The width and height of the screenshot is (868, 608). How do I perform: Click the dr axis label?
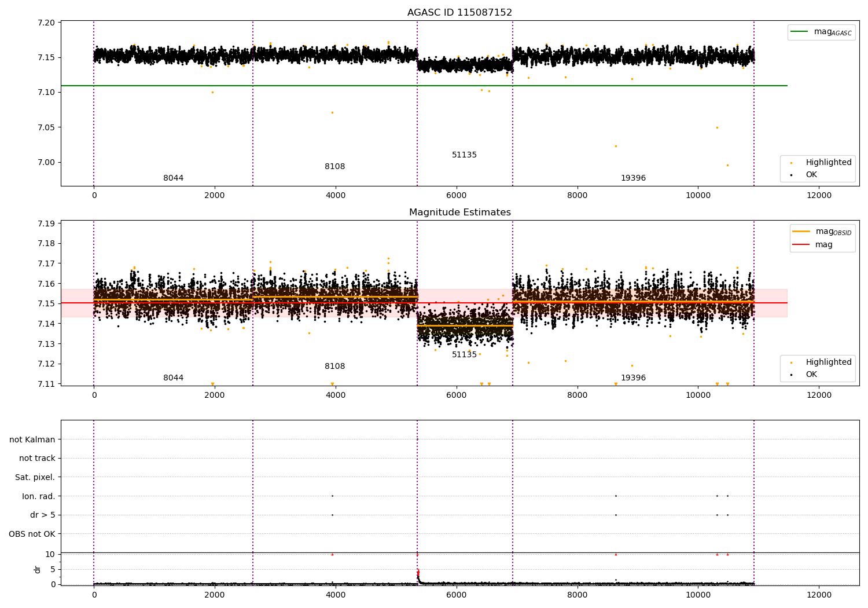(38, 569)
